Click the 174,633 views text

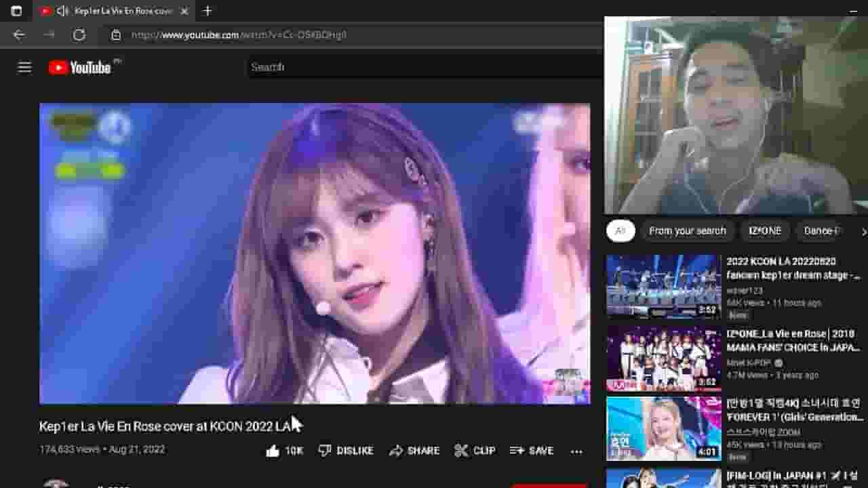[x=69, y=449]
